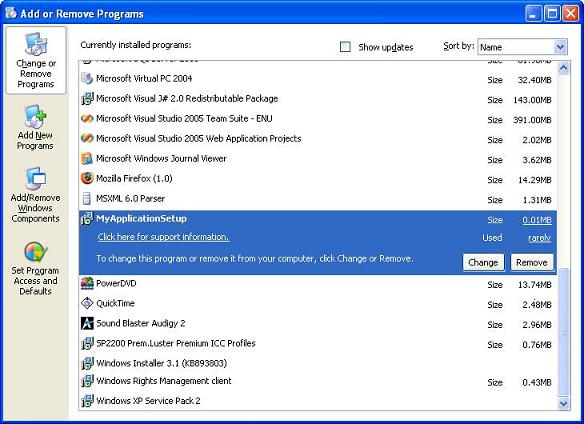
Task: Click the Sound Blaster Audigy 2 icon
Action: 87,323
